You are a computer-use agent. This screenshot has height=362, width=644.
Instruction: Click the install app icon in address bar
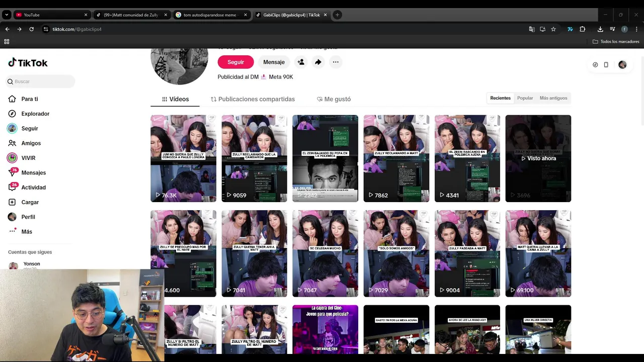tap(542, 29)
